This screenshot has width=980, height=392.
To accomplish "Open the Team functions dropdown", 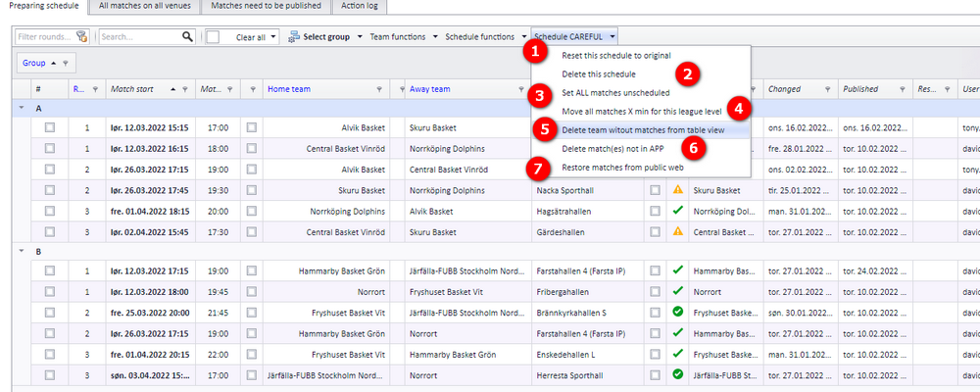I will click(x=436, y=37).
